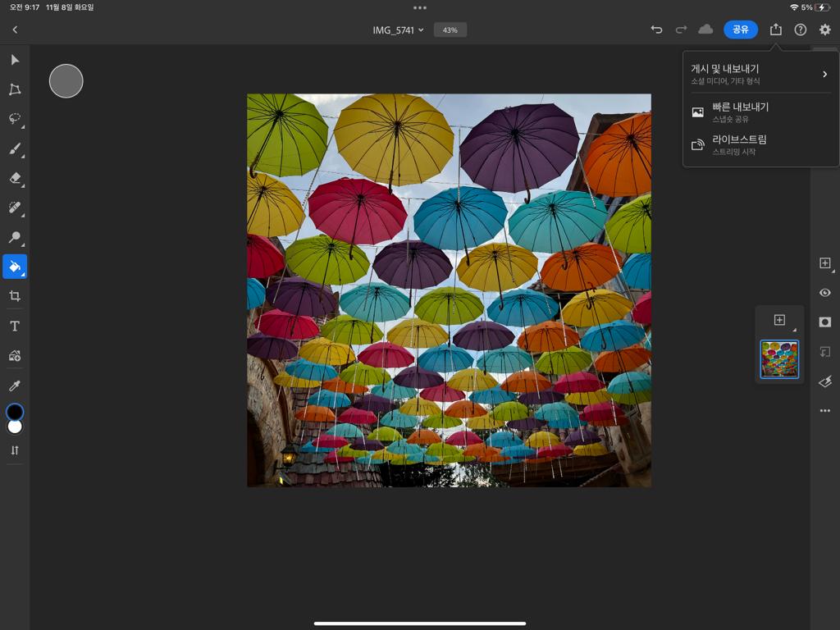Redo the last action
The height and width of the screenshot is (630, 840).
[x=681, y=30]
